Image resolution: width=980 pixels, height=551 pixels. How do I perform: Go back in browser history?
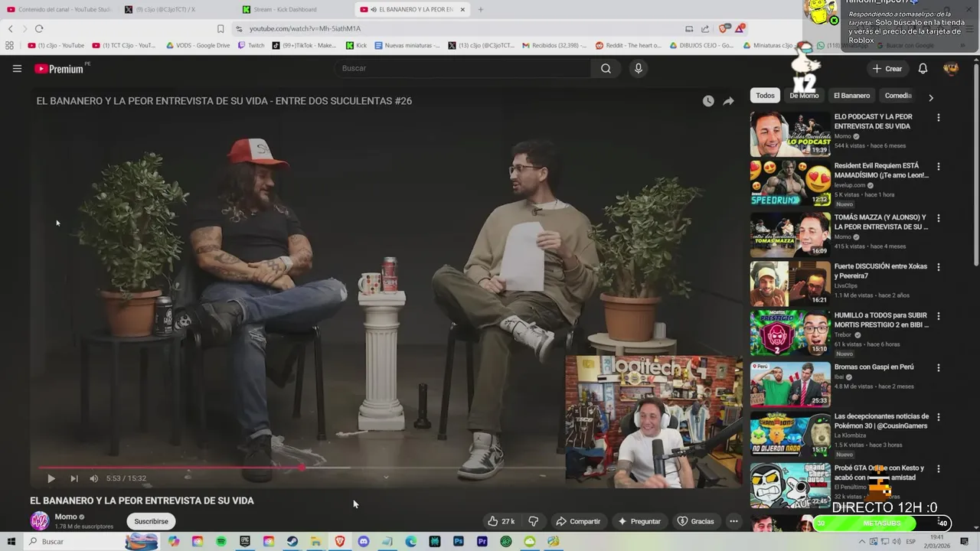(10, 28)
